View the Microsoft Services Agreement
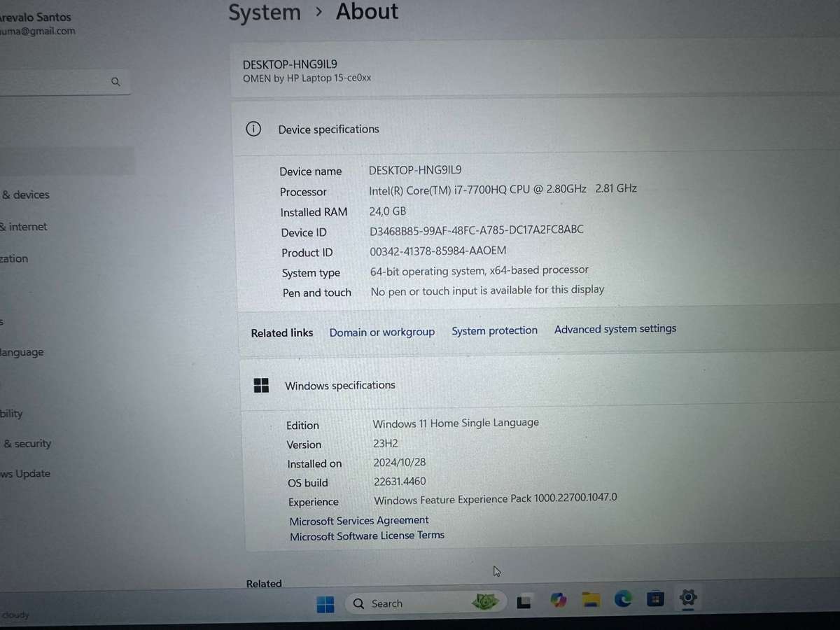 pos(358,520)
